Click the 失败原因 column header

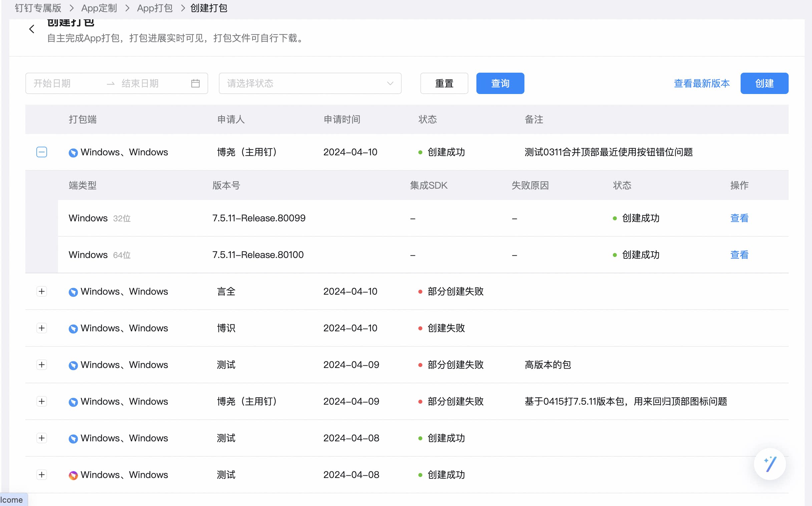coord(530,185)
